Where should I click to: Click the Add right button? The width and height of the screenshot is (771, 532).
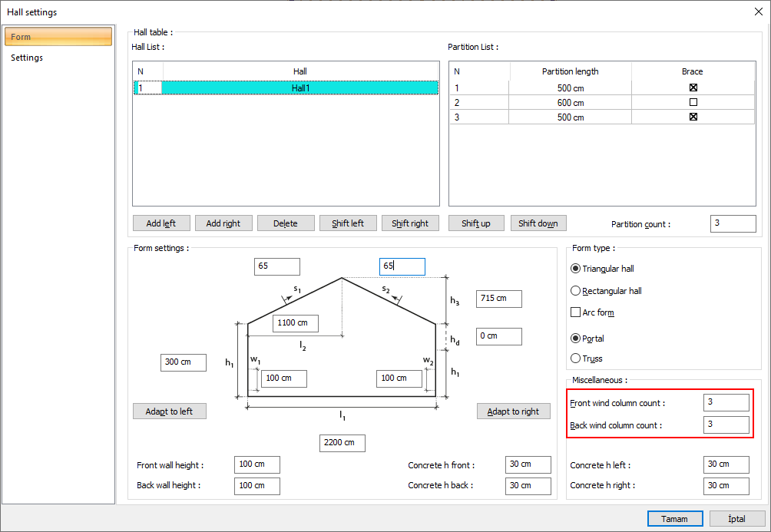(x=223, y=223)
